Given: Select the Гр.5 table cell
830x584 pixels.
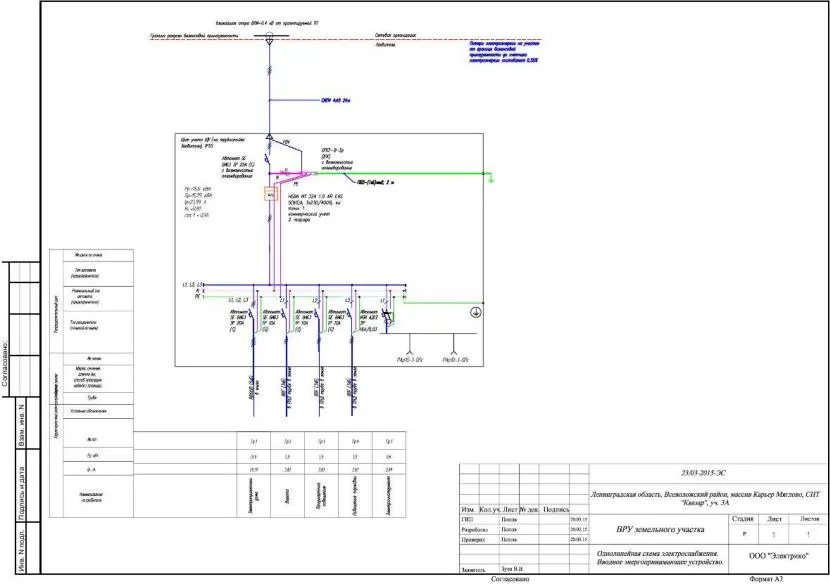Looking at the screenshot, I should [388, 440].
